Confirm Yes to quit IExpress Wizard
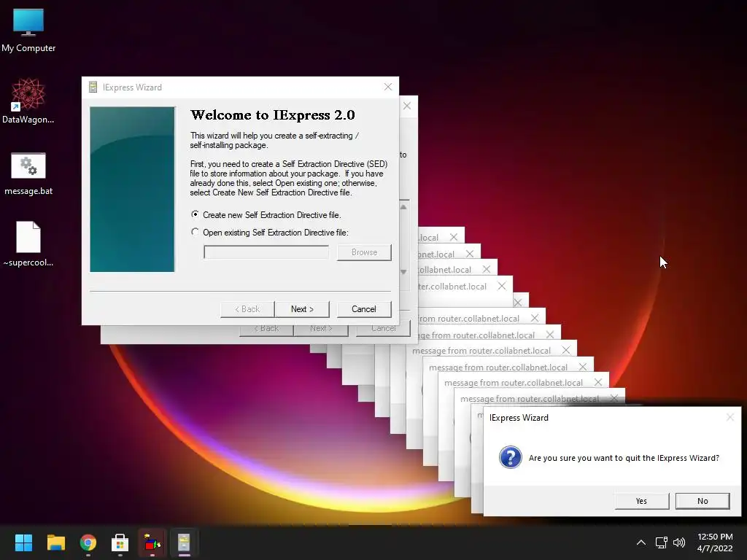This screenshot has height=560, width=747. coord(642,501)
